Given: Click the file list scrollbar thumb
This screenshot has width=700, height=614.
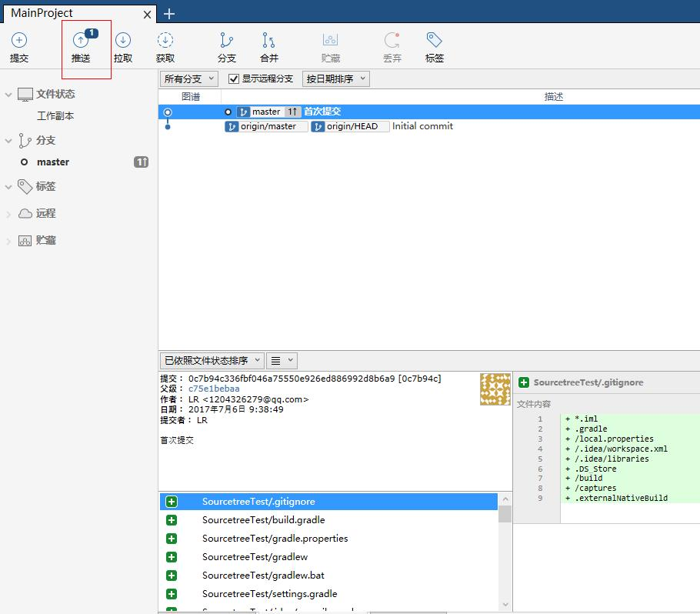Looking at the screenshot, I should (505, 514).
